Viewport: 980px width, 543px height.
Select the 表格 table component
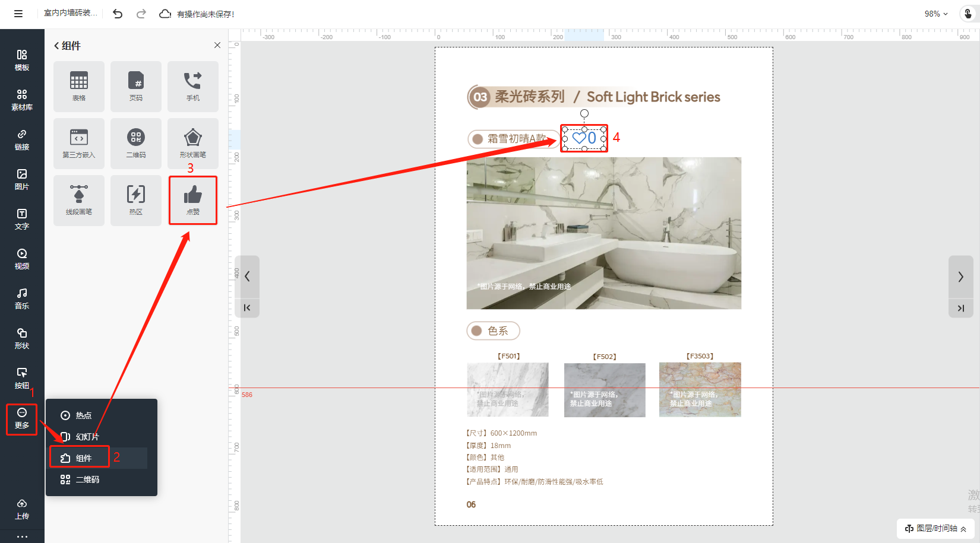click(x=79, y=86)
